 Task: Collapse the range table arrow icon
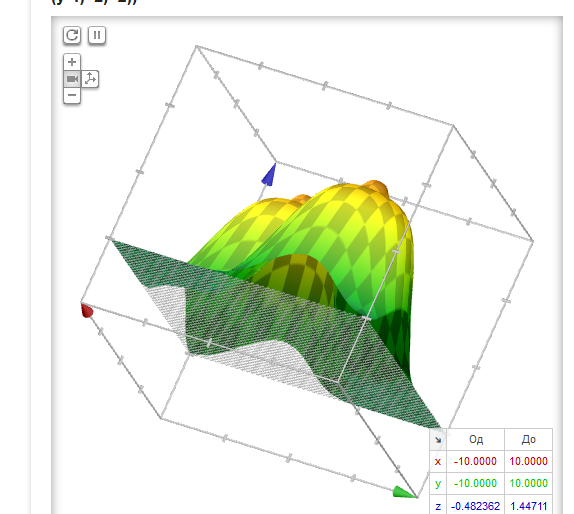click(x=438, y=440)
